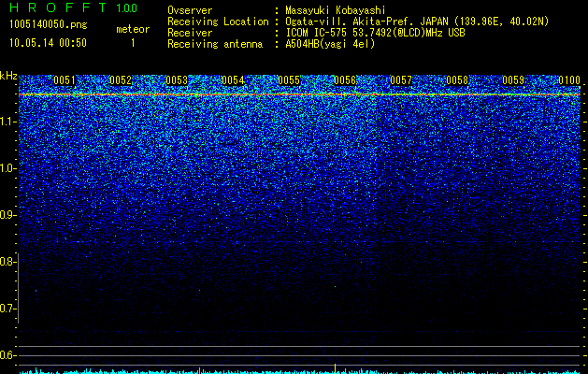Click time marker 0100 on the spectrogram

tap(569, 80)
